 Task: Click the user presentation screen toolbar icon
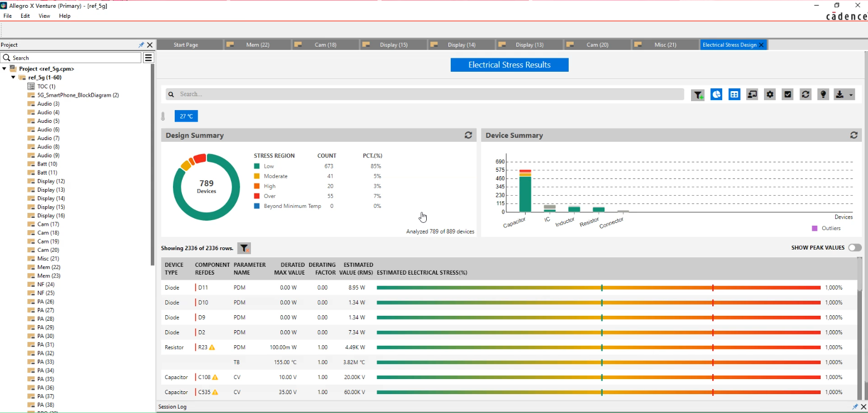tap(752, 94)
